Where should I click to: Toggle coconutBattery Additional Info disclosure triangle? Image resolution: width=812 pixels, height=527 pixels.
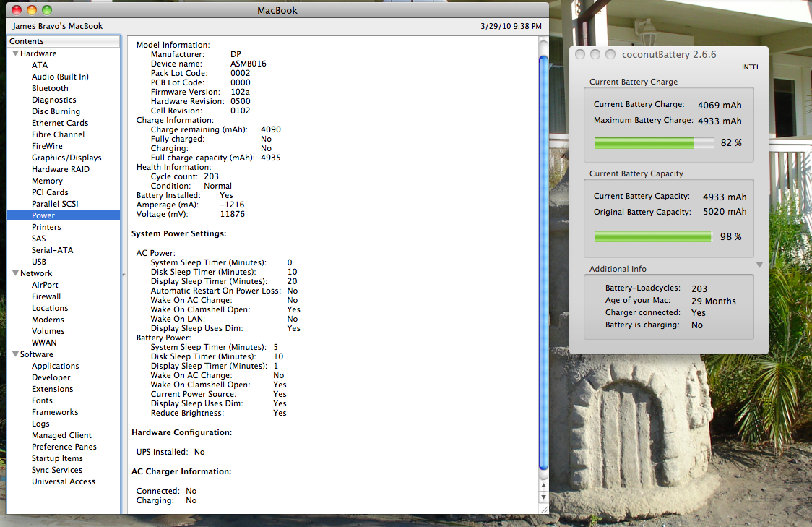[759, 265]
